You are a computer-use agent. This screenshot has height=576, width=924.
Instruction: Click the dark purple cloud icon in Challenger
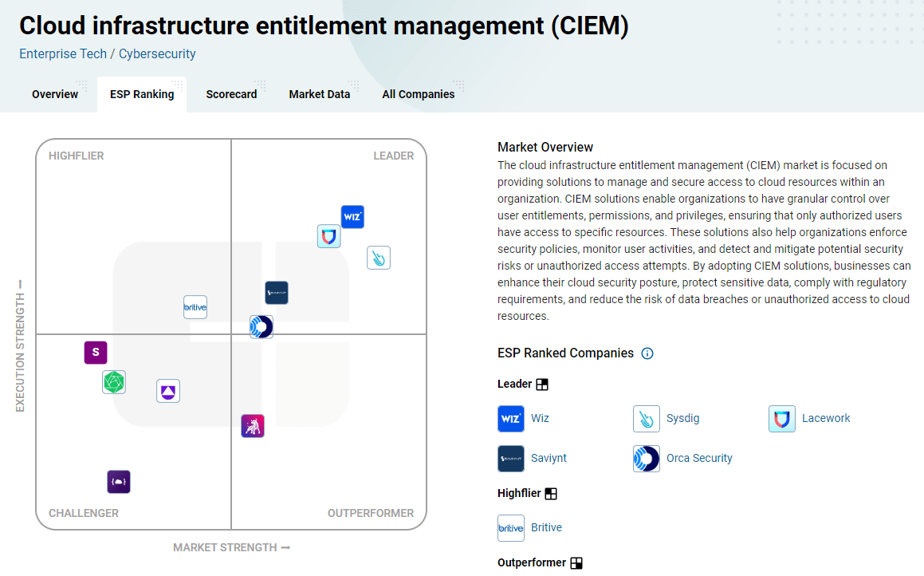click(x=119, y=482)
